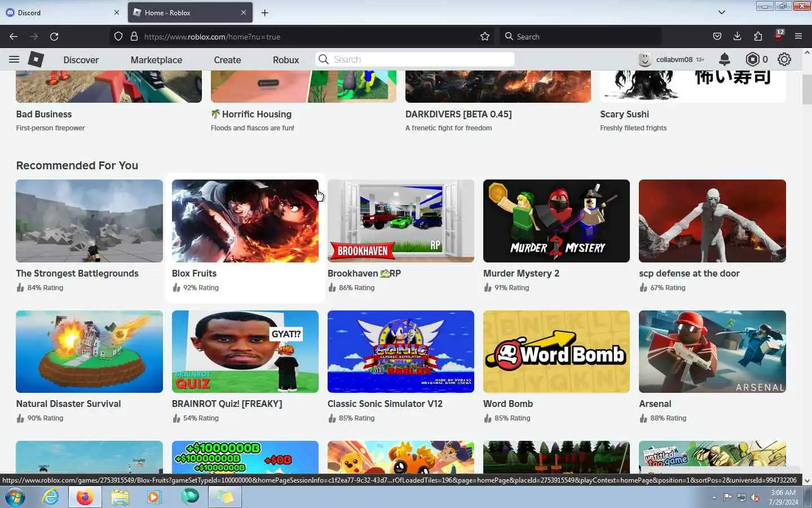Open the Robux menu item

coord(286,60)
